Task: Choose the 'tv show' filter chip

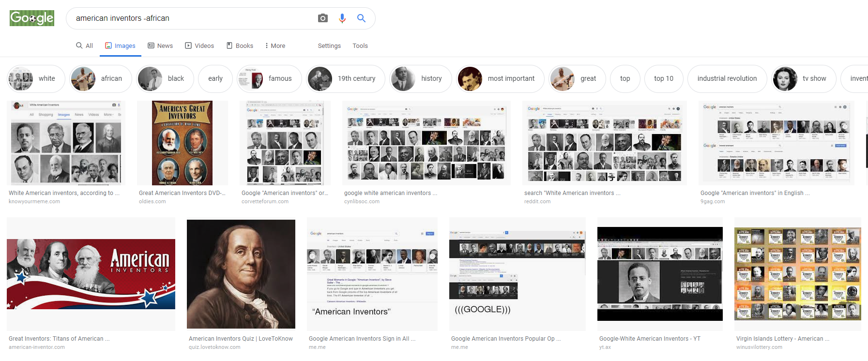Action: 804,78
